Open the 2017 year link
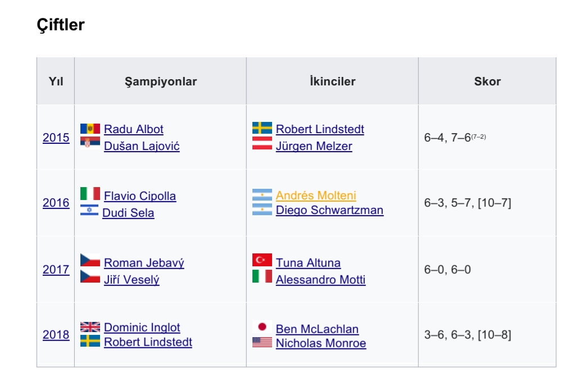 tap(56, 270)
